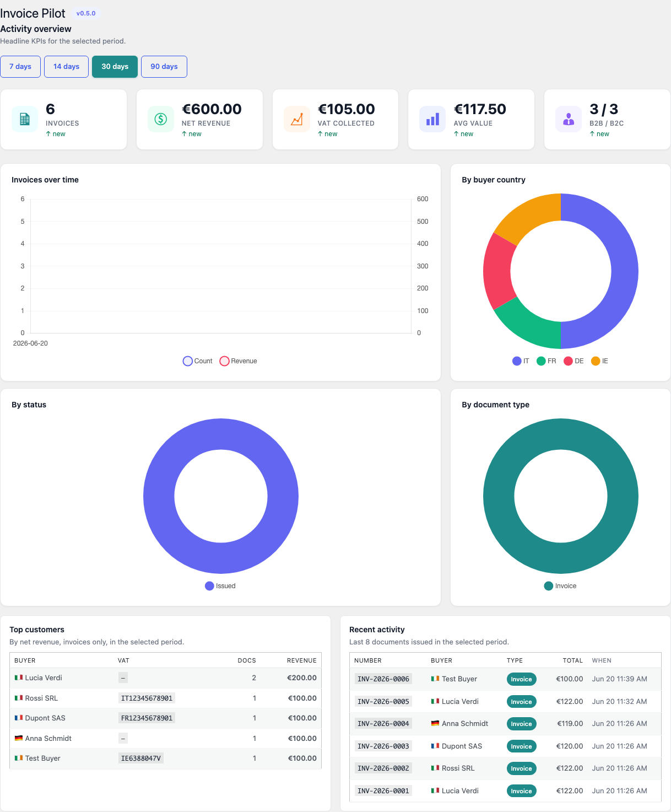The height and width of the screenshot is (812, 671).
Task: Click Dupont SAS in Top customers
Action: coord(45,718)
